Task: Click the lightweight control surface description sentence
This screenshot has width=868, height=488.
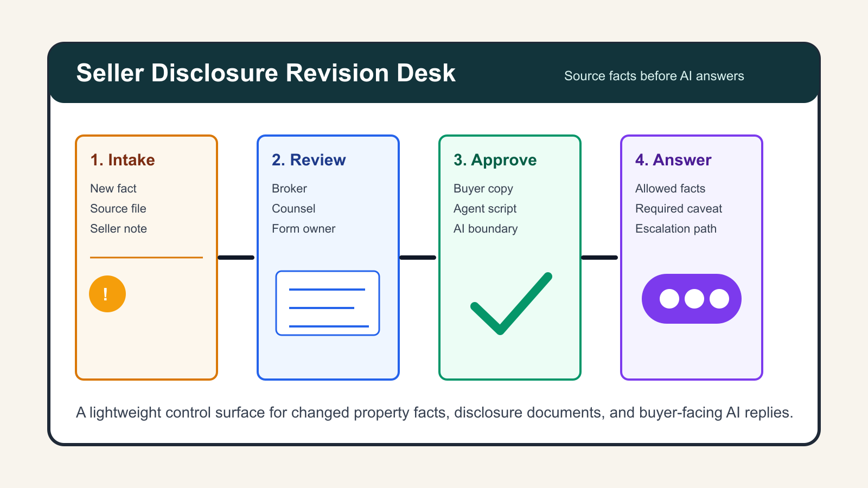Action: (x=435, y=413)
